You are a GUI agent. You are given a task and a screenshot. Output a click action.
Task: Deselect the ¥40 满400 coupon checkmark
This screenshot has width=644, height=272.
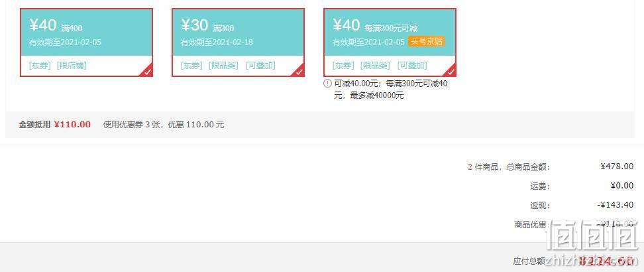[x=148, y=71]
